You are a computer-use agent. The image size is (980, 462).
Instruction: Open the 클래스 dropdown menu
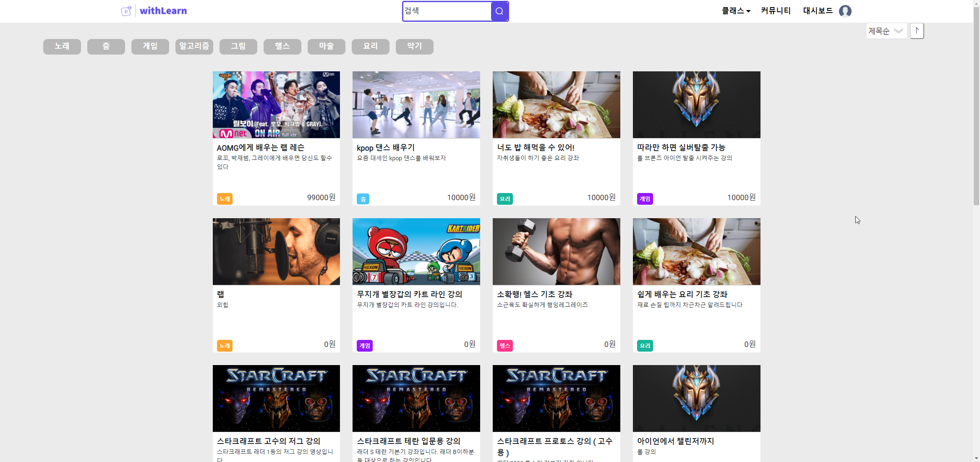tap(735, 11)
